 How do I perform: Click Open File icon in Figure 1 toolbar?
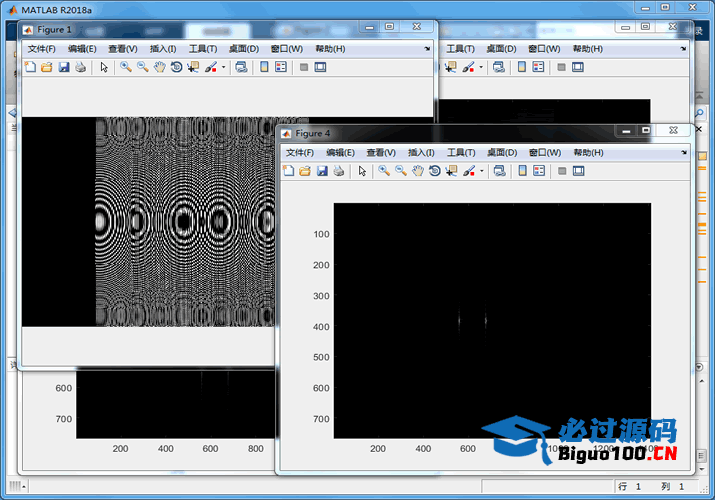tap(47, 67)
